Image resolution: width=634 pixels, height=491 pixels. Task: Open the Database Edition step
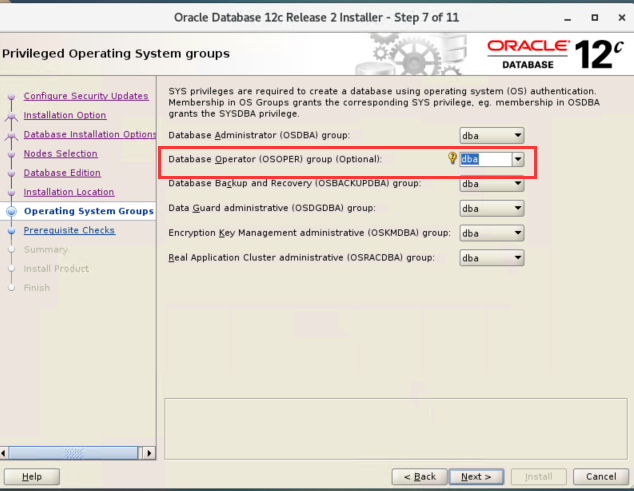coord(62,173)
